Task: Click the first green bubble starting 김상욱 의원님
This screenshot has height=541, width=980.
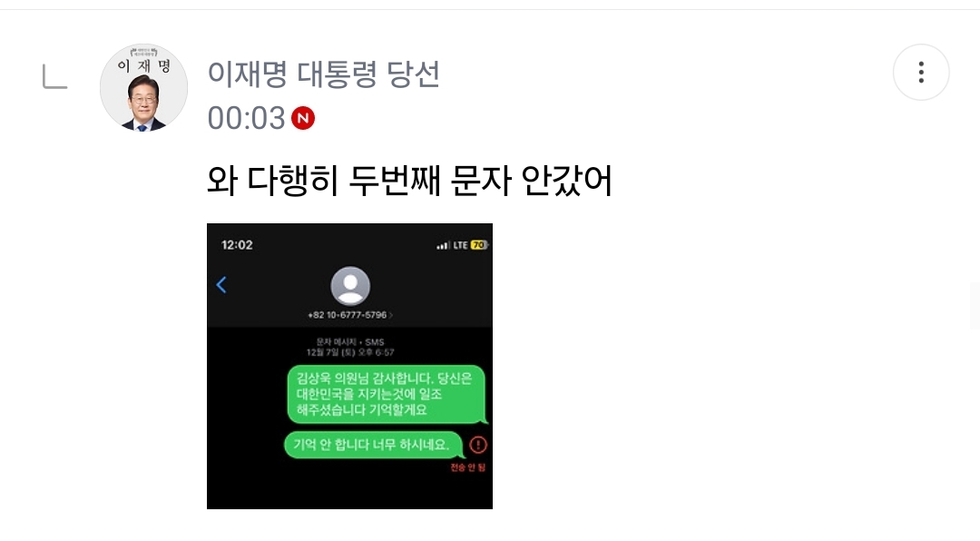Action: [387, 394]
